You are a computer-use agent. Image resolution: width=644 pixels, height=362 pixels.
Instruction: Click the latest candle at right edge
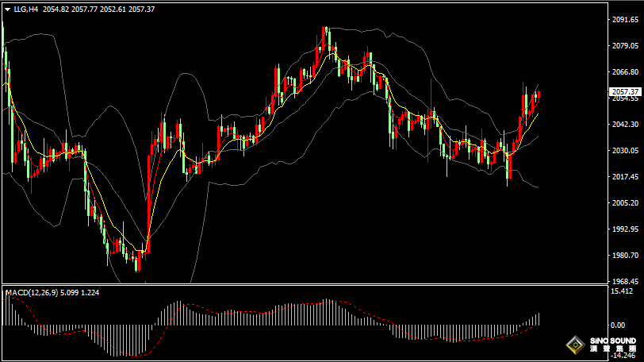coord(539,95)
